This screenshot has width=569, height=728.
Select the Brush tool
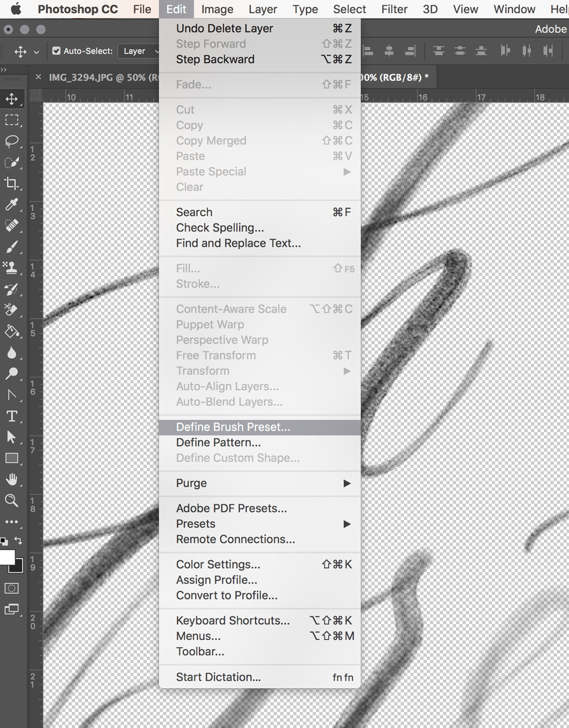pyautogui.click(x=13, y=247)
